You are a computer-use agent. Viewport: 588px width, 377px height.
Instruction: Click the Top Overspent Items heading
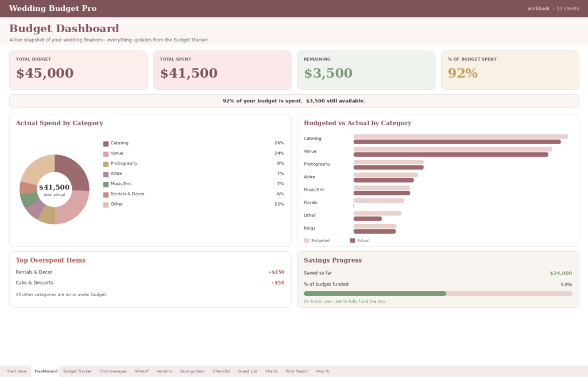[51, 260]
